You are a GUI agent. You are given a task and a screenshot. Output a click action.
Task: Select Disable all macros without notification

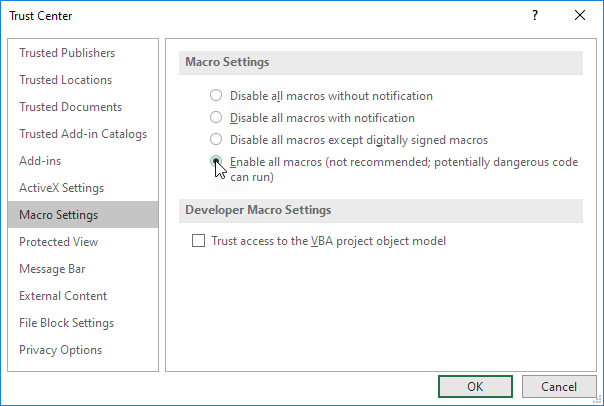click(216, 96)
